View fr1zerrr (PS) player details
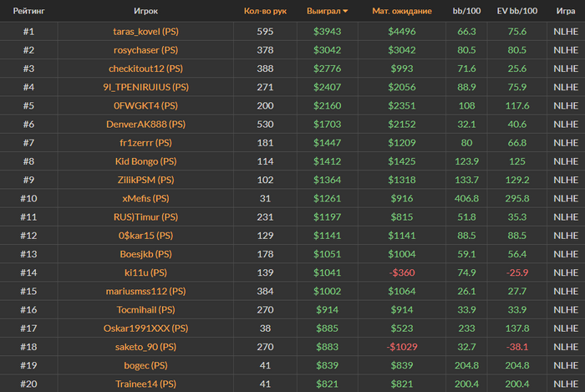The height and width of the screenshot is (392, 585). click(x=145, y=142)
